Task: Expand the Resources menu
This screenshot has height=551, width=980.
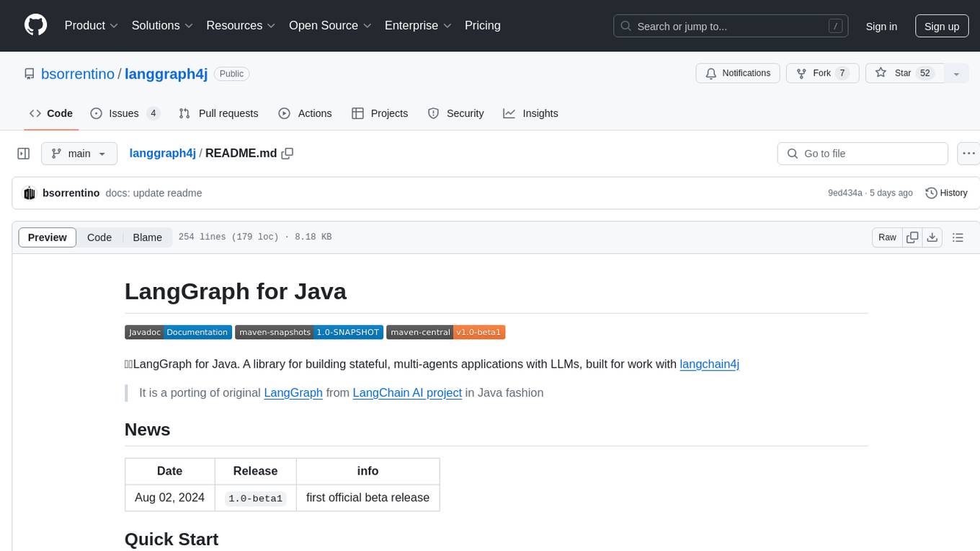Action: tap(241, 25)
